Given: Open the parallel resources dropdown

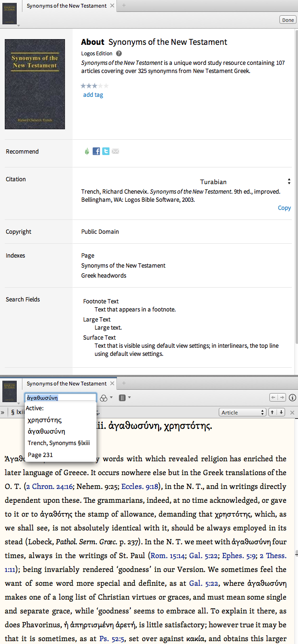Looking at the screenshot, I should (124, 397).
